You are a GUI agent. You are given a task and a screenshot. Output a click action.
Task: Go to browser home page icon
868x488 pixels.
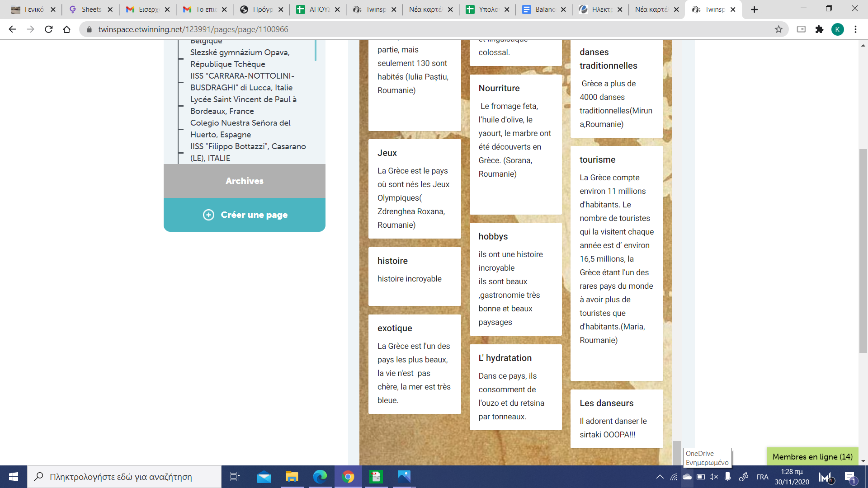coord(66,29)
